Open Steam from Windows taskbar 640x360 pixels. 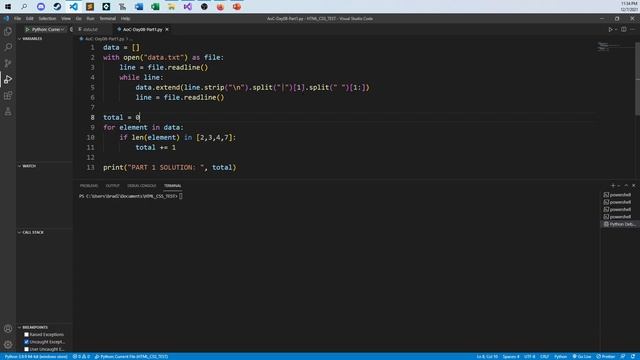(57, 7)
